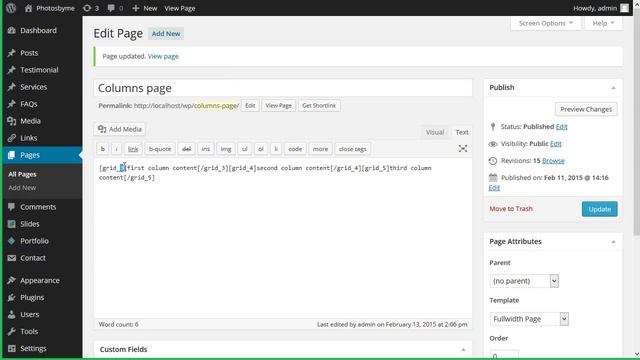Click the img quicktag
This screenshot has height=360, width=640.
click(226, 149)
